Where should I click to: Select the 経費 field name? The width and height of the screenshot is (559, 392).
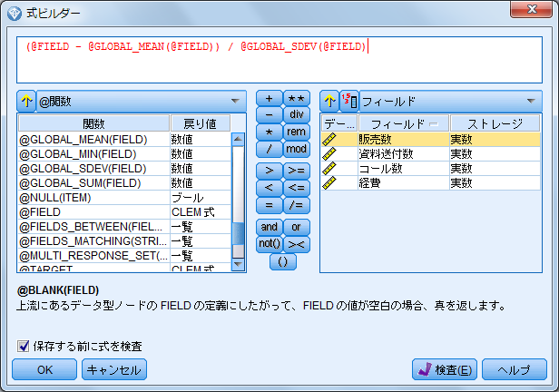click(x=369, y=183)
